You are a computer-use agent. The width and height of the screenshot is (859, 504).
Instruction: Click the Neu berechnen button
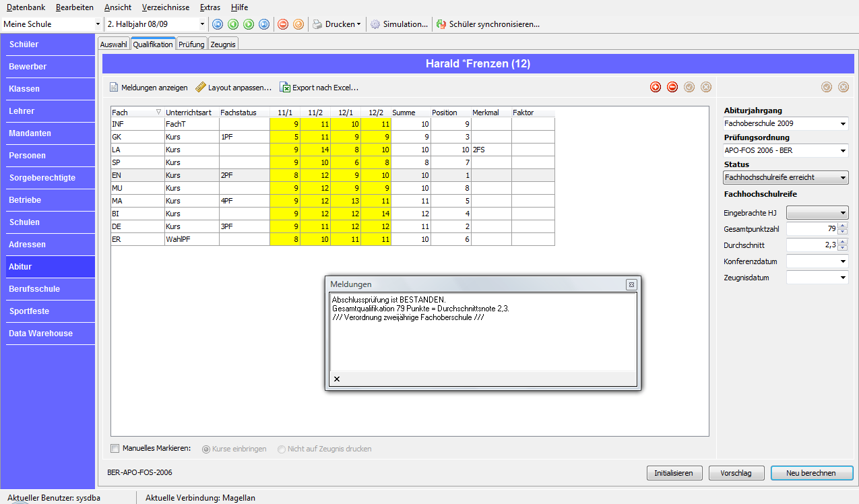[811, 473]
